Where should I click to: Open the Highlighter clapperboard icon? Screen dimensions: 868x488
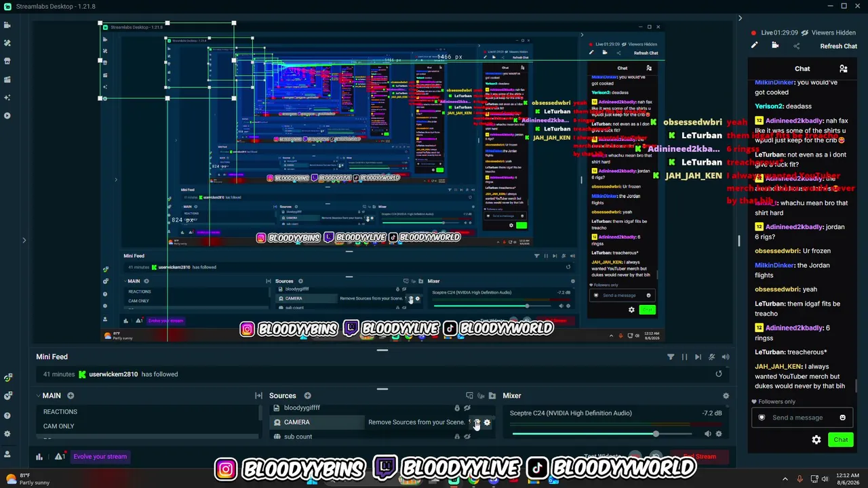[7, 79]
